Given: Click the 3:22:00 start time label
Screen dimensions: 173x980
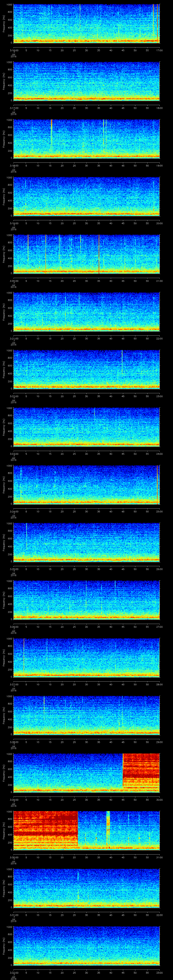Looking at the screenshot, I should coord(14,396).
